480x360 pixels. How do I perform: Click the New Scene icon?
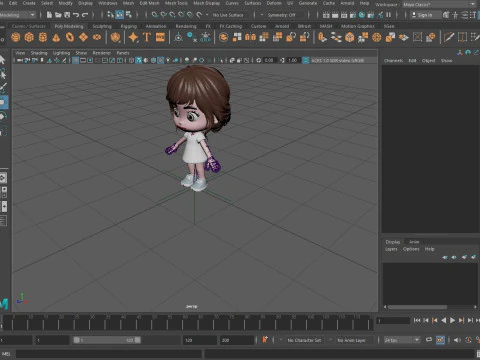pyautogui.click(x=49, y=15)
